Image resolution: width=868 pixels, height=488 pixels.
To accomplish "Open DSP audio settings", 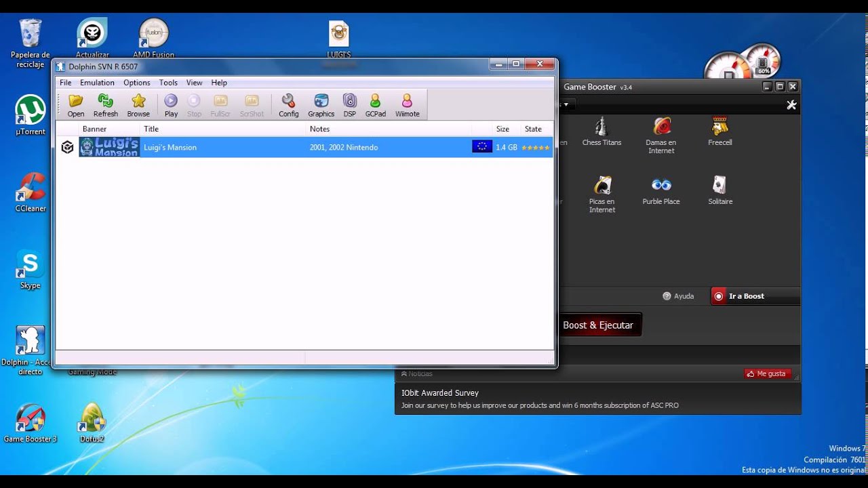I will click(349, 106).
